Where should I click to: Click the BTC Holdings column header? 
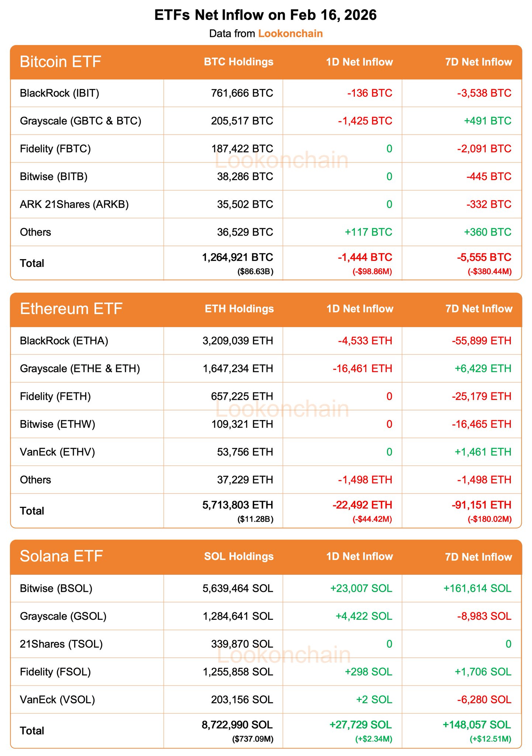[x=239, y=62]
